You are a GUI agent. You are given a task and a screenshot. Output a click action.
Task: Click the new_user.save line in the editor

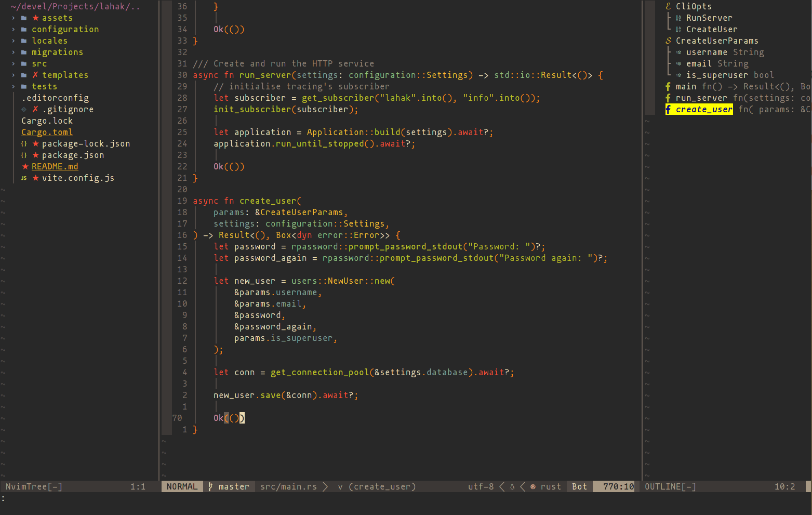286,395
